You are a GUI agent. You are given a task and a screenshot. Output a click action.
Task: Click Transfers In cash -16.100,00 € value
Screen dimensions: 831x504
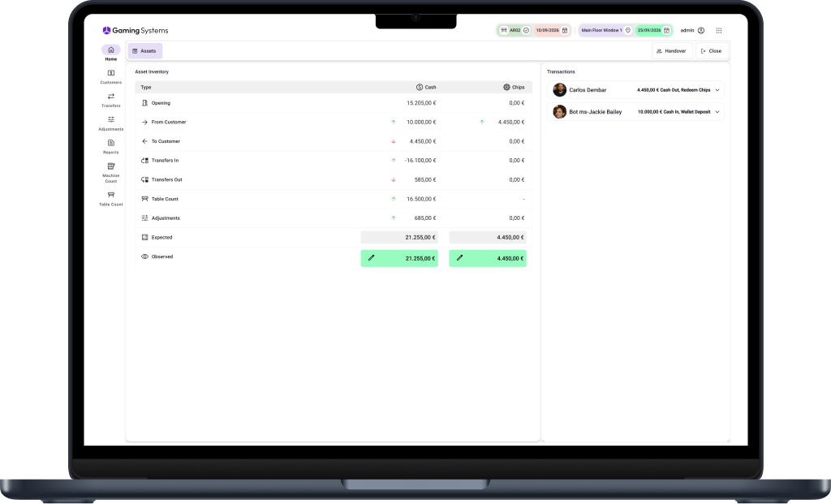click(420, 160)
